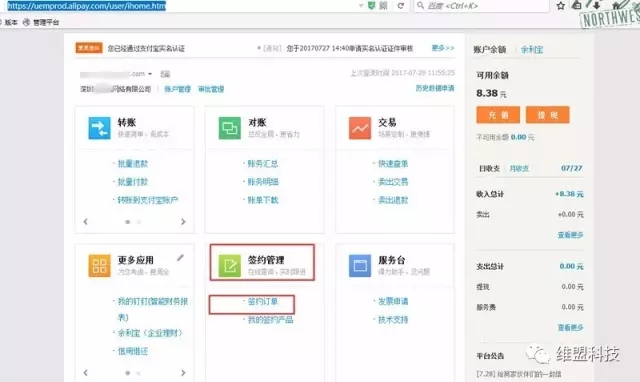Open the address bar history dropdown arrow

361,6
